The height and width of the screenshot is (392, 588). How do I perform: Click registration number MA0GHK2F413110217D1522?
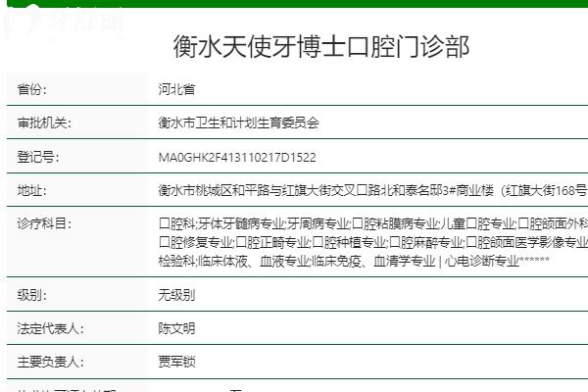point(237,157)
